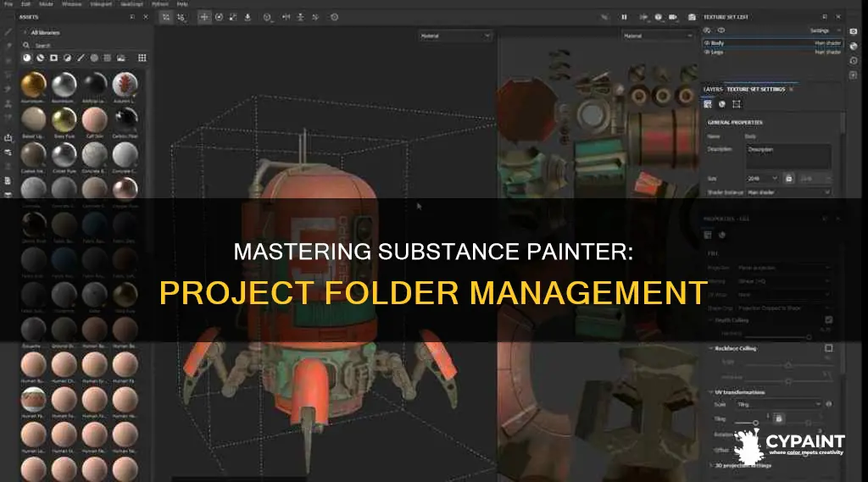
Task: Filter assets by smart materials icon
Action: point(41,58)
